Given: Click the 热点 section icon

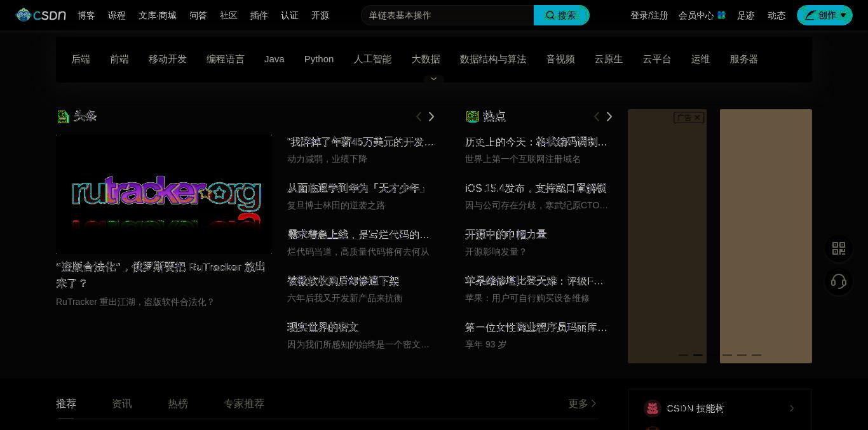Looking at the screenshot, I should coord(472,116).
